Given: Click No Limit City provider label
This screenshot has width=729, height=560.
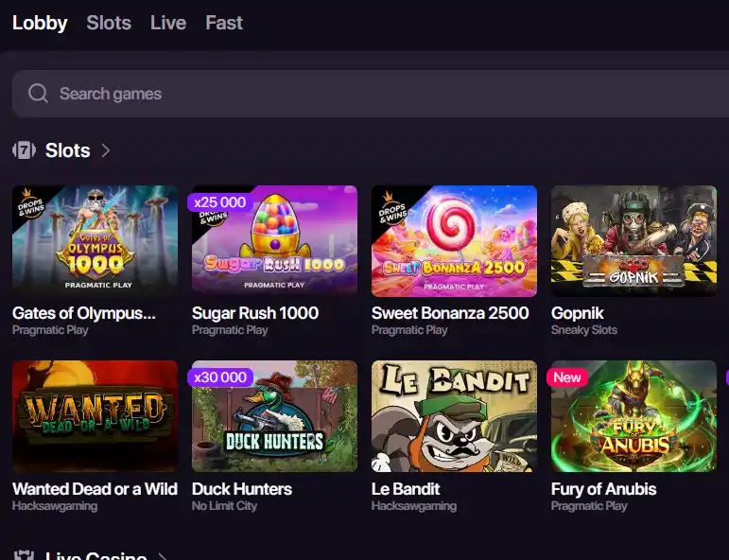Looking at the screenshot, I should [x=224, y=505].
